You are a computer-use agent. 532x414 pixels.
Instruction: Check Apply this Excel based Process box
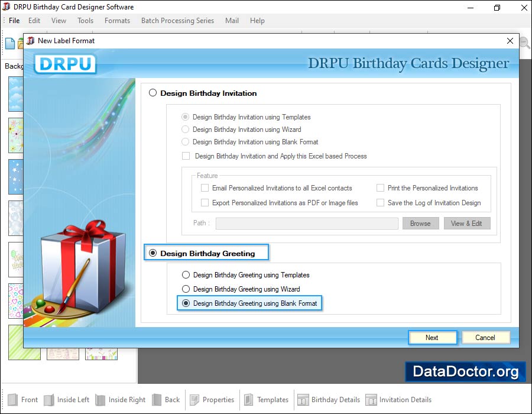click(x=186, y=156)
